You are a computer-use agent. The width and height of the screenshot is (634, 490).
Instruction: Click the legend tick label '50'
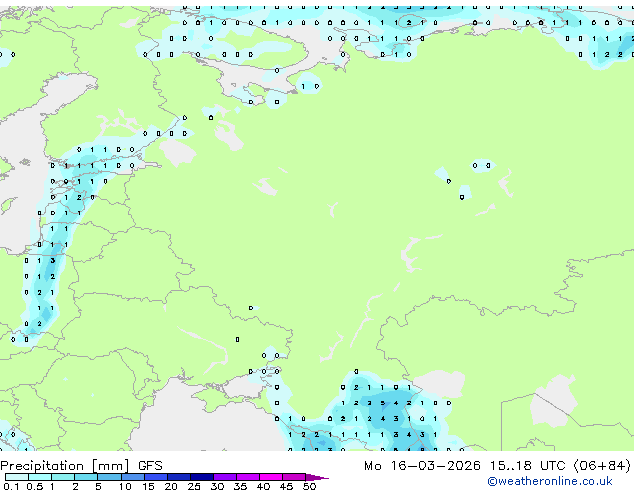(309, 486)
